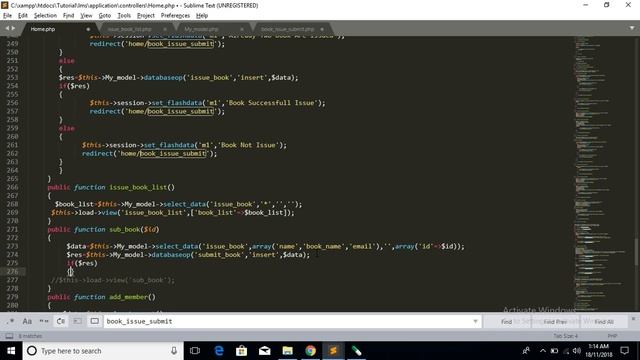The width and height of the screenshot is (640, 360).
Task: Open the Edit menu
Action: click(23, 16)
